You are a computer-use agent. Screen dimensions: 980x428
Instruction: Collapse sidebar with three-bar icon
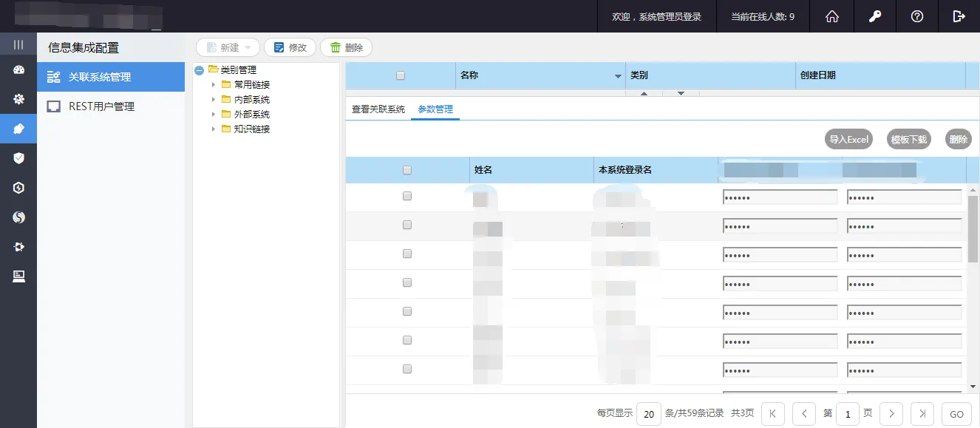click(x=18, y=44)
